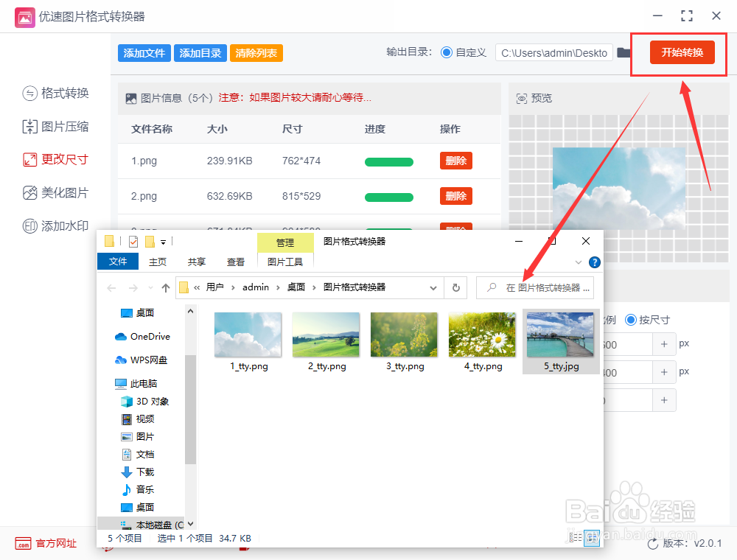
Task: Increase the first px value with plus
Action: coord(664,344)
